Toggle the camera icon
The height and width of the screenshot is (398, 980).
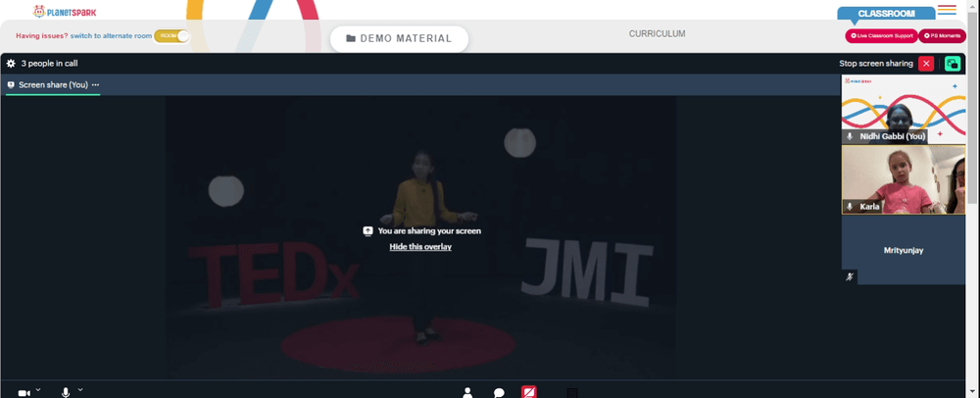(x=24, y=393)
